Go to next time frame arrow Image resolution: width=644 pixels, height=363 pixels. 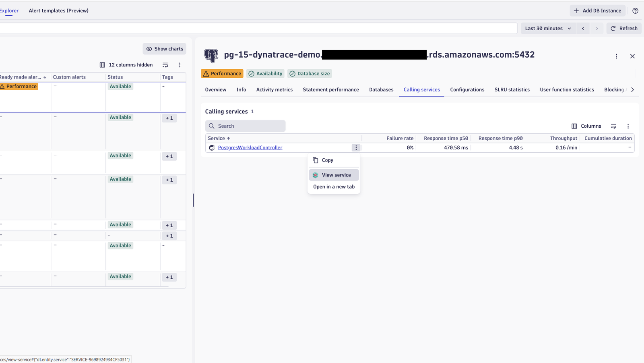coord(597,29)
